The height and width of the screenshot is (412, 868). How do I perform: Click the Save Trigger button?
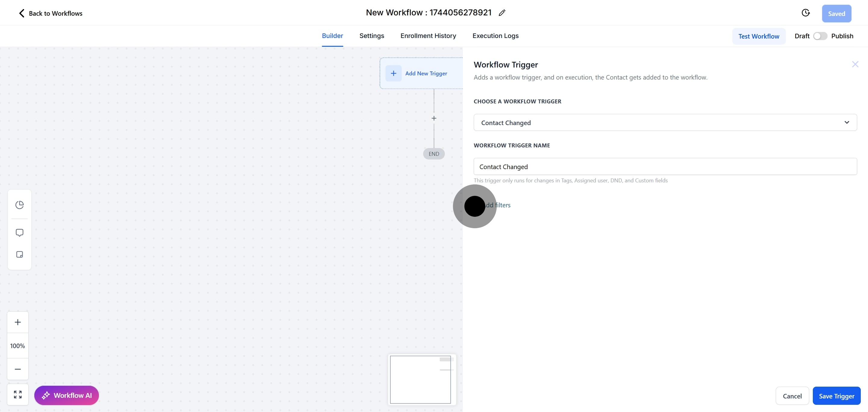836,396
